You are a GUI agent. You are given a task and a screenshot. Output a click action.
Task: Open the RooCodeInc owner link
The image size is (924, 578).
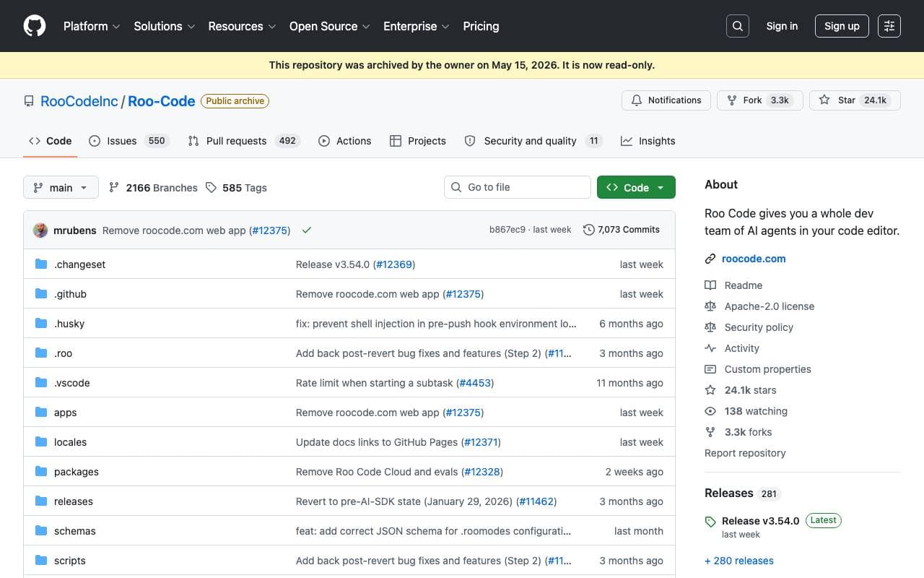pos(79,101)
